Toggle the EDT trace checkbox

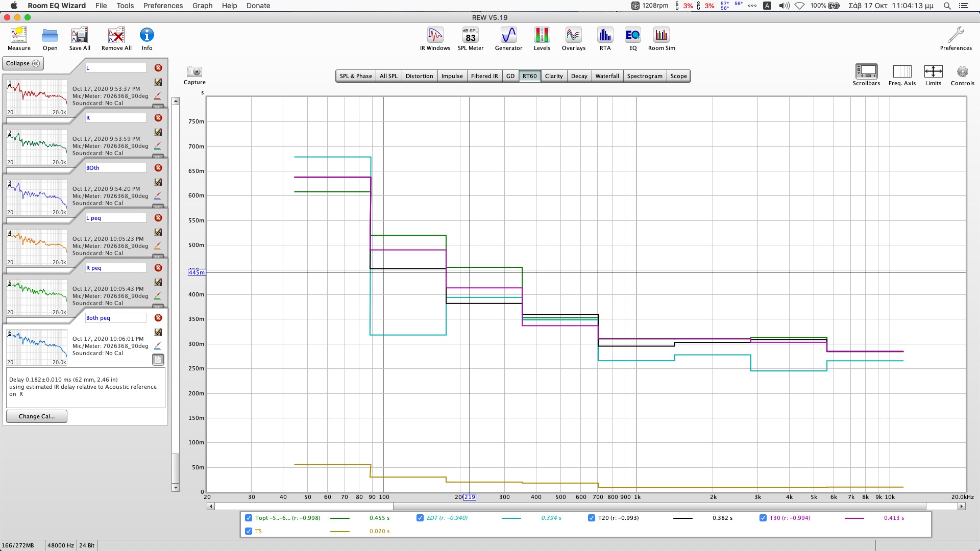tap(420, 518)
